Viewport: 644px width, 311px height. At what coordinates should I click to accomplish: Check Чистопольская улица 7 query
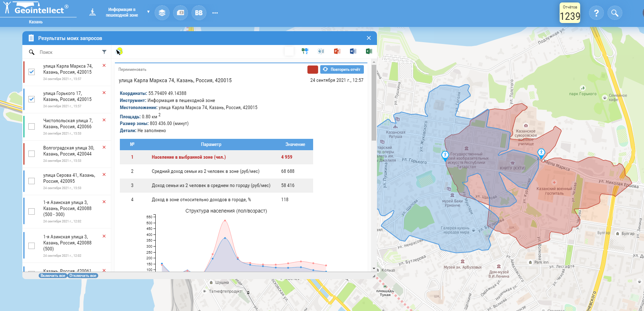(32, 126)
